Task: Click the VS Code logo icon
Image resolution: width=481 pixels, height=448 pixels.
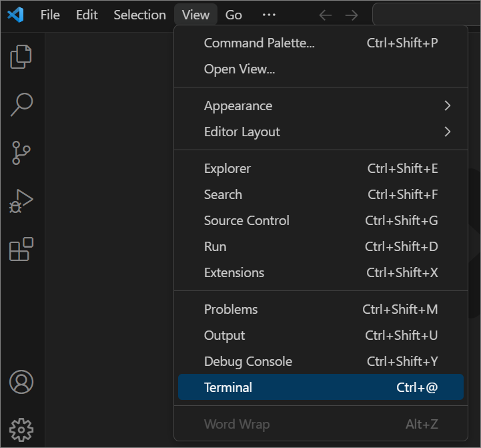Action: click(x=15, y=15)
